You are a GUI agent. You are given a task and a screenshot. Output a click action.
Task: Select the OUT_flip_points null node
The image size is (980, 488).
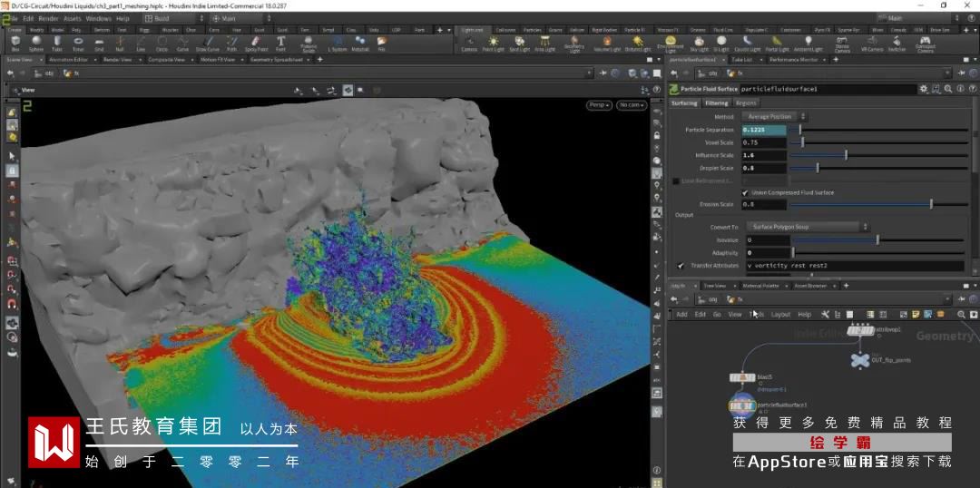click(860, 359)
